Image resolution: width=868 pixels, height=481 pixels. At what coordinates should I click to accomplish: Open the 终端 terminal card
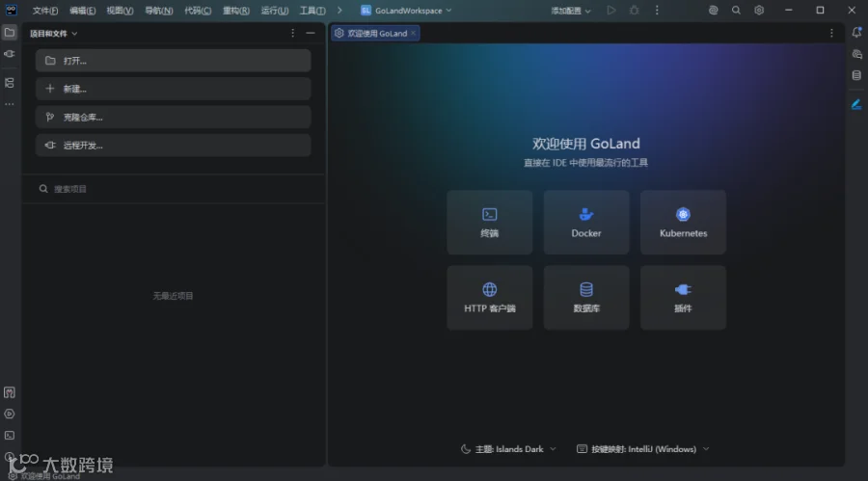[x=489, y=223]
